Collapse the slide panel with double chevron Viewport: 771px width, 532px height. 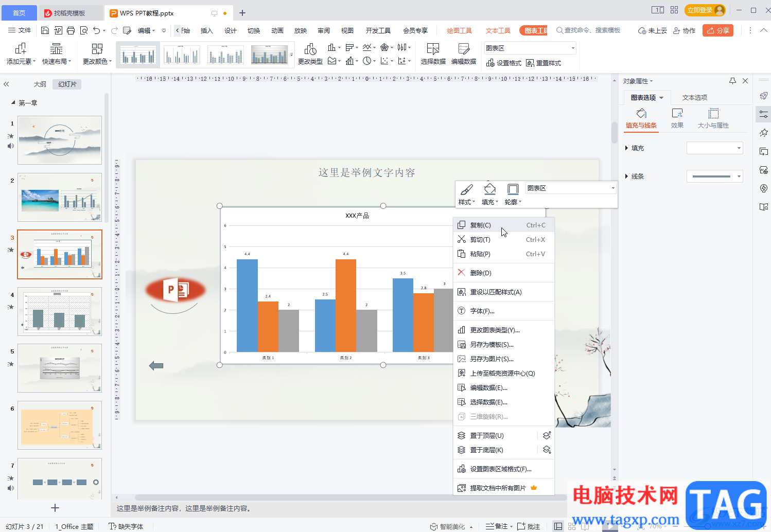click(7, 84)
